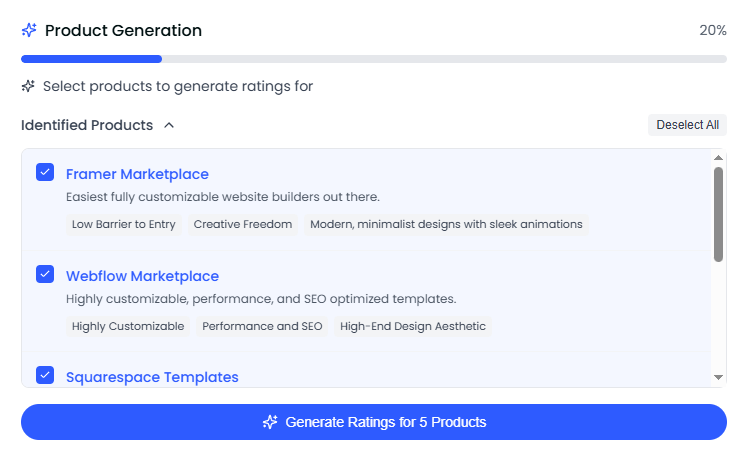Click the Performance and SEO tag
The height and width of the screenshot is (474, 749).
click(262, 326)
